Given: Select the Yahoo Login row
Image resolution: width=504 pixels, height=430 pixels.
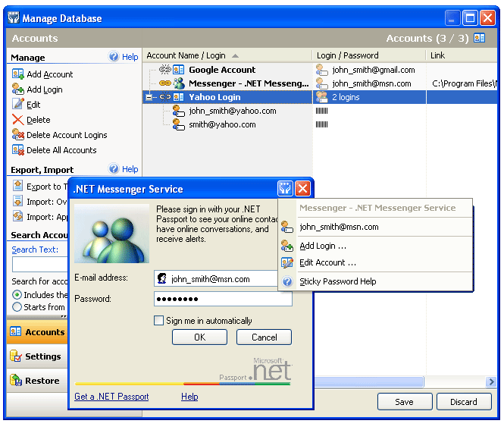Looking at the screenshot, I should (320, 97).
